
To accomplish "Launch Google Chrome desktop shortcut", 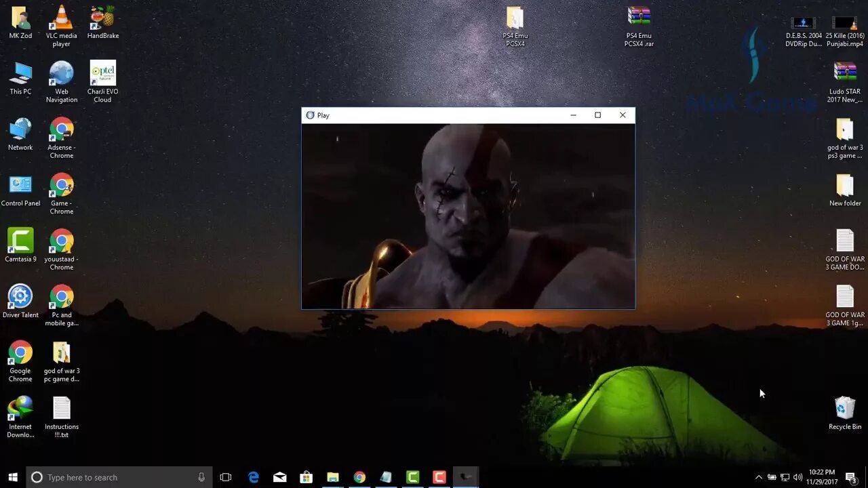I will click(x=20, y=362).
